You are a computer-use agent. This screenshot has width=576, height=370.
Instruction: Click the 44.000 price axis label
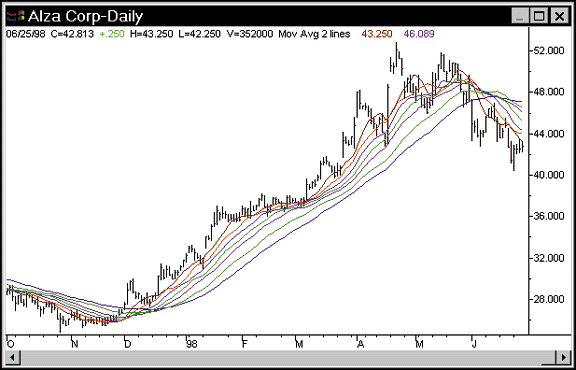coord(550,133)
